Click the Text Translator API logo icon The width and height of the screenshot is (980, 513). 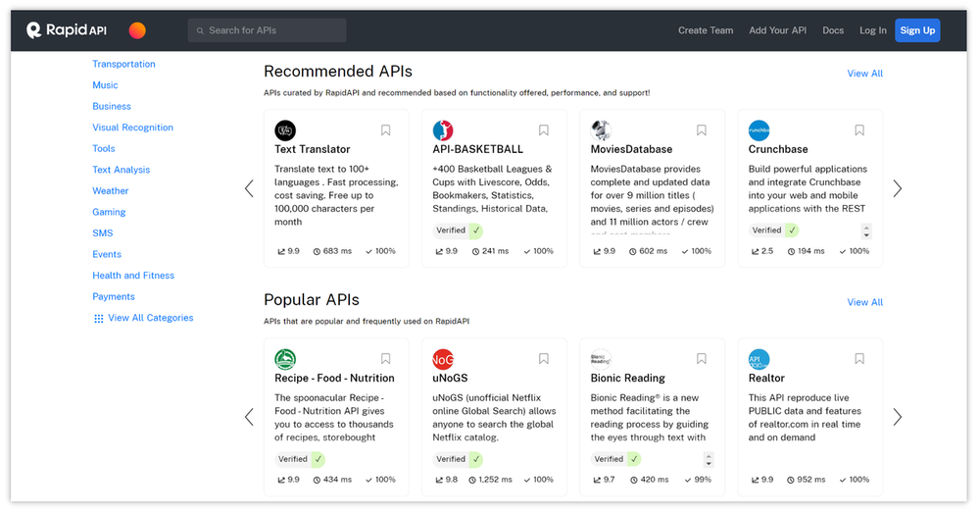click(x=285, y=130)
